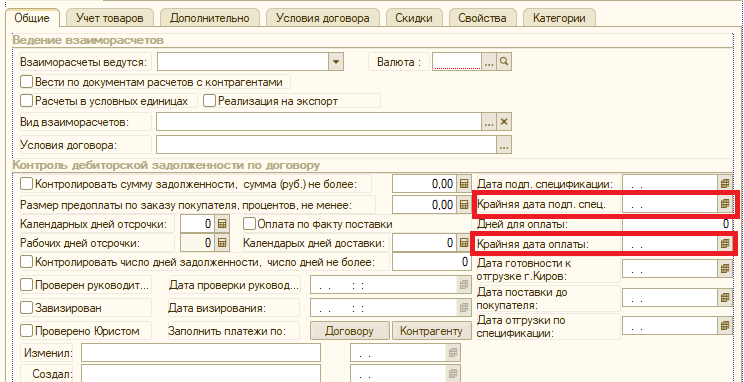Click Условия договора text field
The height and width of the screenshot is (382, 744).
[x=326, y=145]
